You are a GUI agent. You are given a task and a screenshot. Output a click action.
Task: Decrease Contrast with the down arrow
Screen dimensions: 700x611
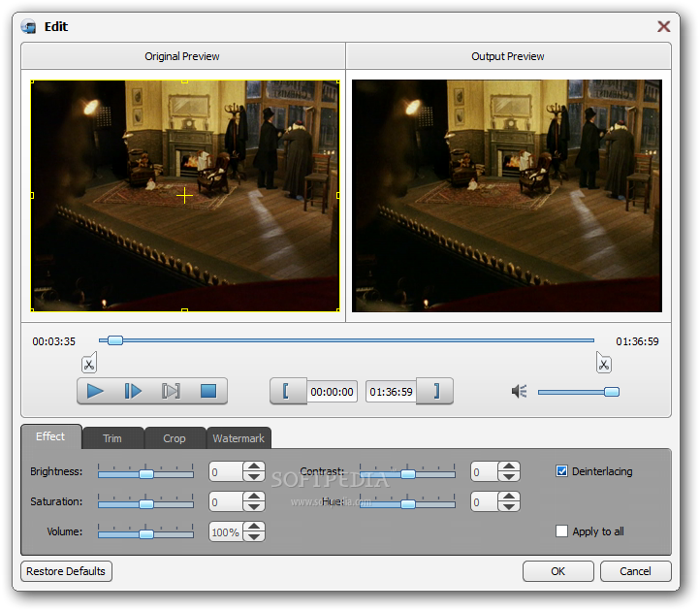(x=509, y=476)
